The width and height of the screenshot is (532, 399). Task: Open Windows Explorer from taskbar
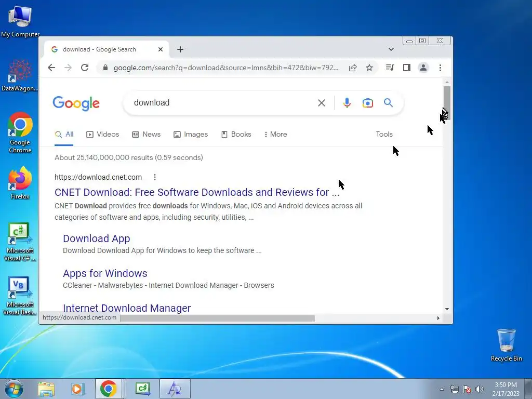point(46,389)
